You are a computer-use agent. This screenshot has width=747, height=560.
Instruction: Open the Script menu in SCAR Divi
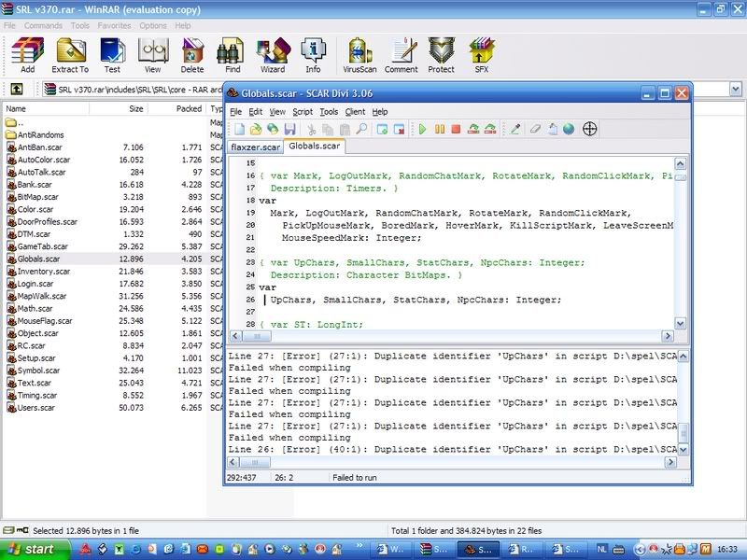click(x=303, y=111)
